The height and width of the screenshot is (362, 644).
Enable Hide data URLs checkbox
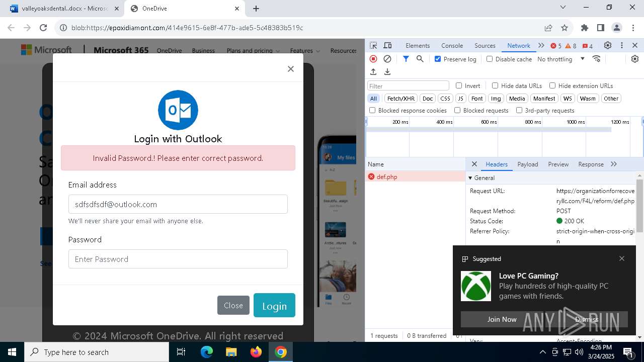coord(495,85)
